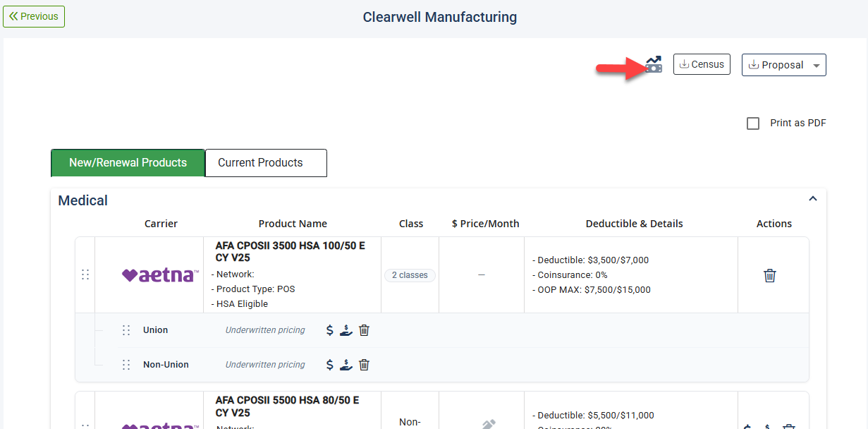Click AFA CPOSII 5500 HSA 80/50 product name

pyautogui.click(x=287, y=406)
